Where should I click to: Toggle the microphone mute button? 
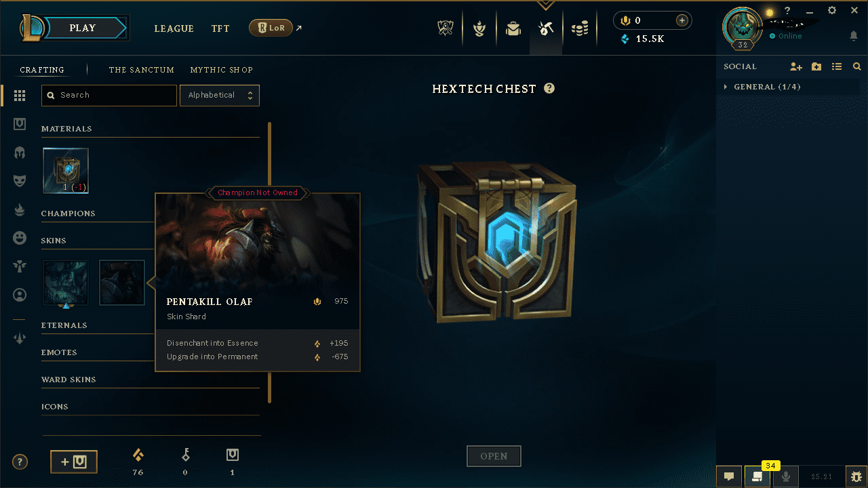click(786, 476)
